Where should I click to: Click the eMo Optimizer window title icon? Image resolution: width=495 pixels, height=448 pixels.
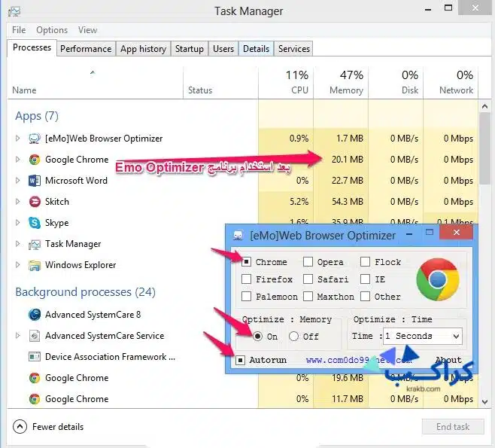(x=238, y=236)
